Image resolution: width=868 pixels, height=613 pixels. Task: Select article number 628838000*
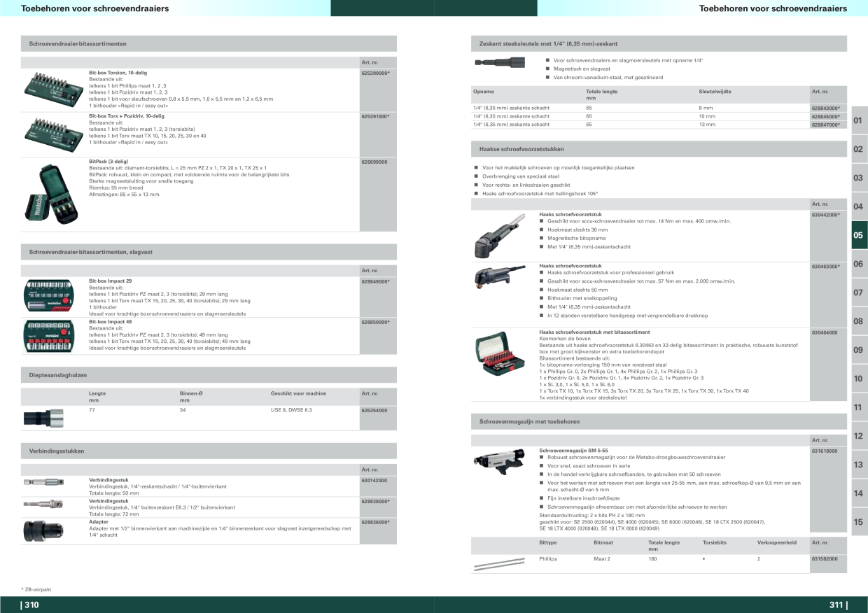point(375,502)
